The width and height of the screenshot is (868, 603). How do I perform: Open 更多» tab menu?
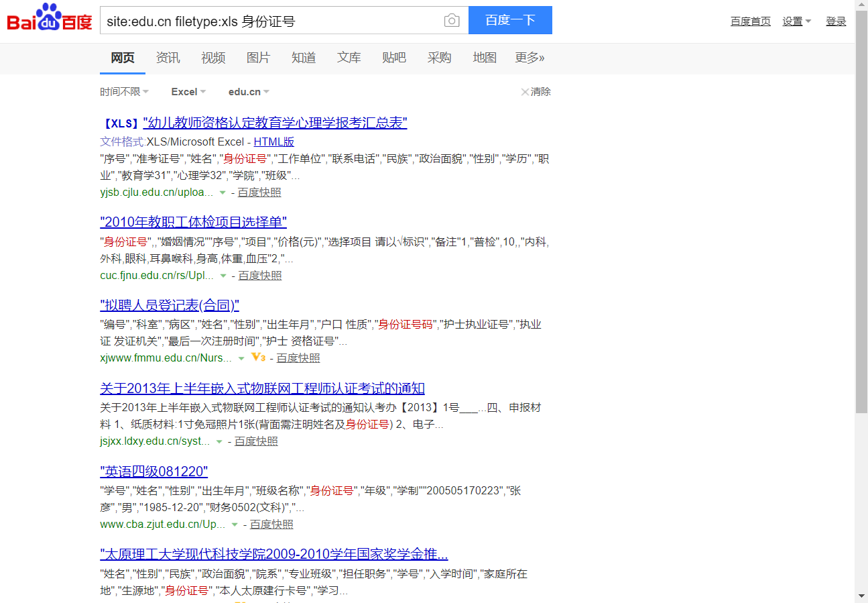[530, 58]
